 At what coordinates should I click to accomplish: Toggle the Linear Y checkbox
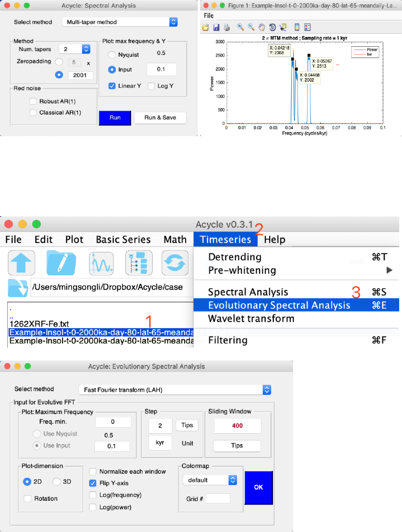click(112, 86)
